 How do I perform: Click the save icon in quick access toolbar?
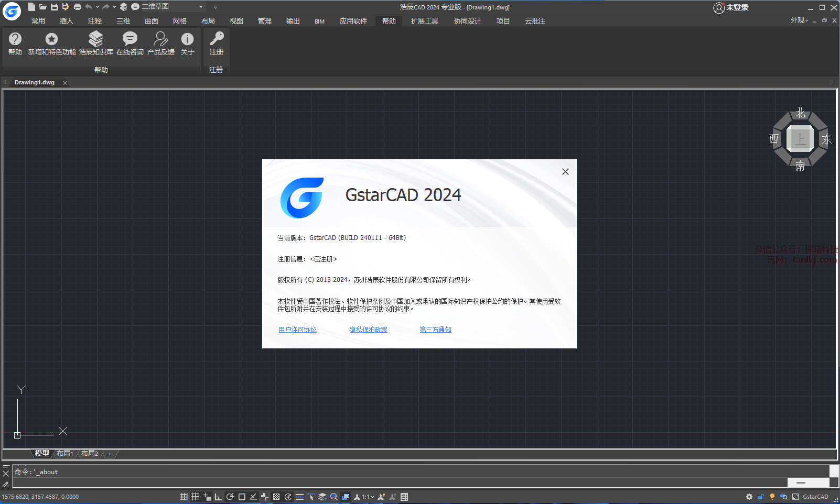click(x=54, y=7)
